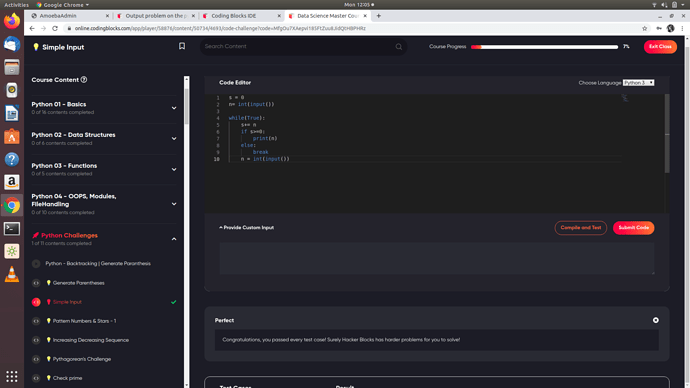Screen dimensions: 690x388
Task: Open the system status menu arrow
Action: coord(683,5)
